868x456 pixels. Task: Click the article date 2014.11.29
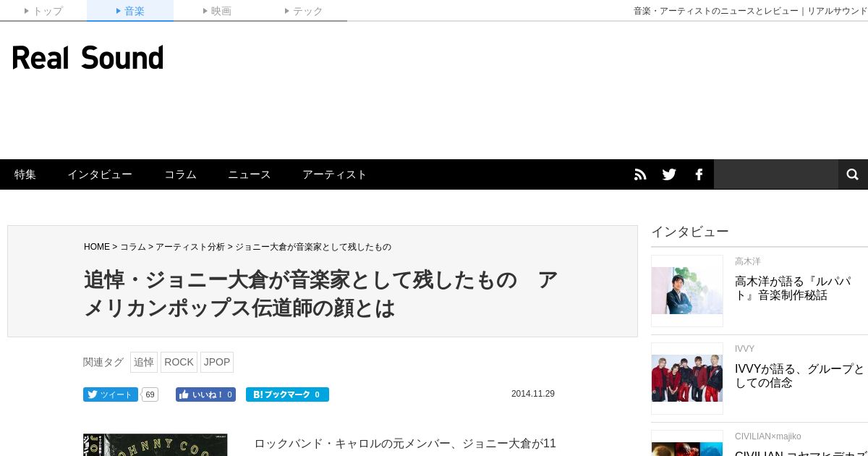click(533, 394)
